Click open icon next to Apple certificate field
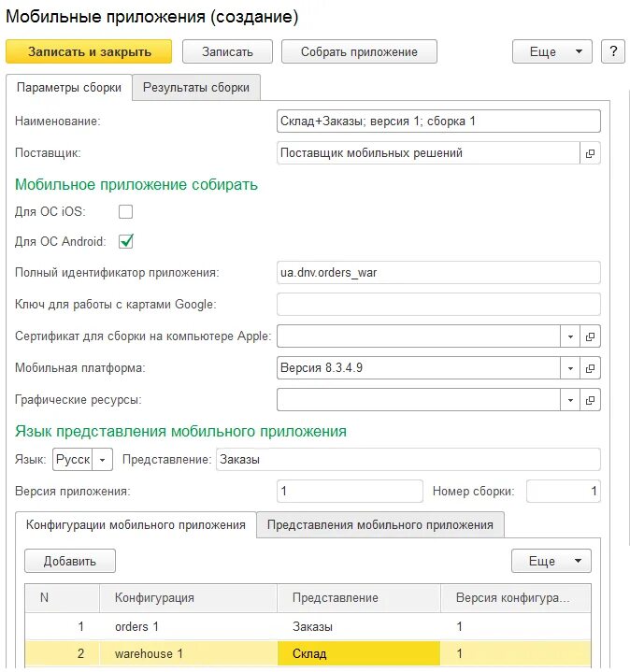 tap(590, 336)
